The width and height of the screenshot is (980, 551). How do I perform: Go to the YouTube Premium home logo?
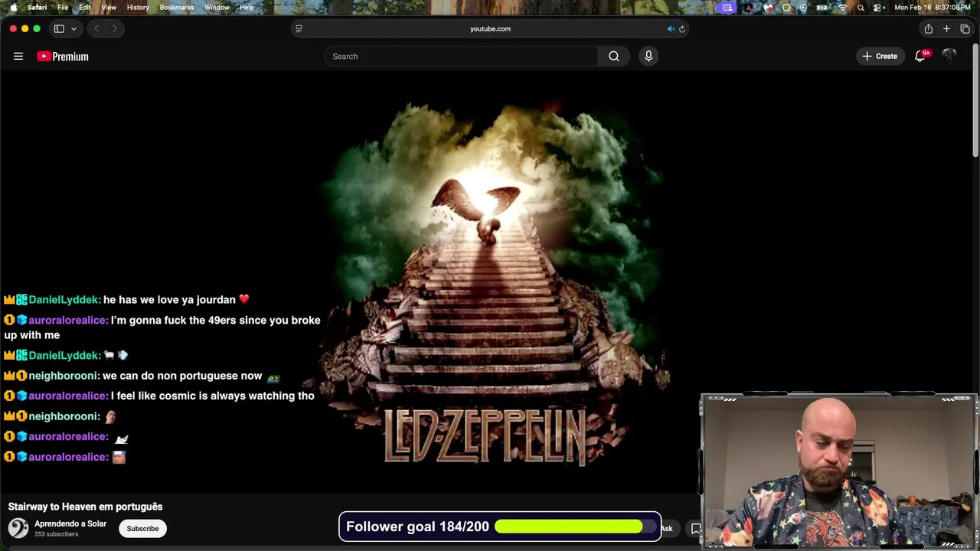[63, 56]
